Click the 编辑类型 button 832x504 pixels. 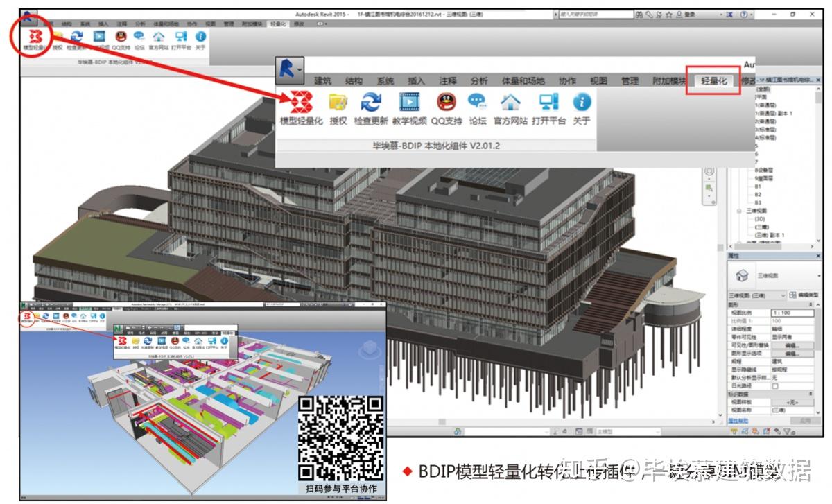click(804, 295)
